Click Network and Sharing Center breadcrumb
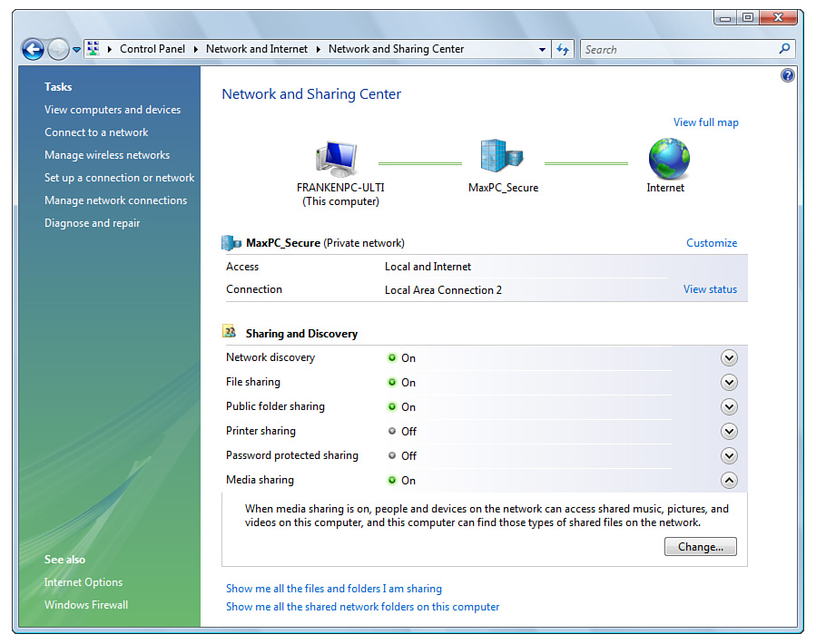The image size is (816, 644). (x=396, y=49)
